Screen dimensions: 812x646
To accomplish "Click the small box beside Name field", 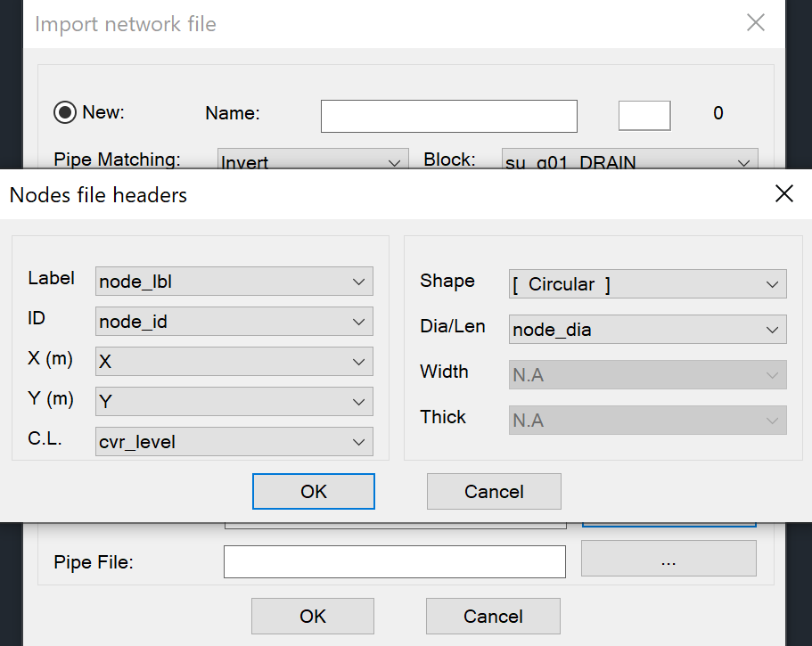I will [644, 116].
